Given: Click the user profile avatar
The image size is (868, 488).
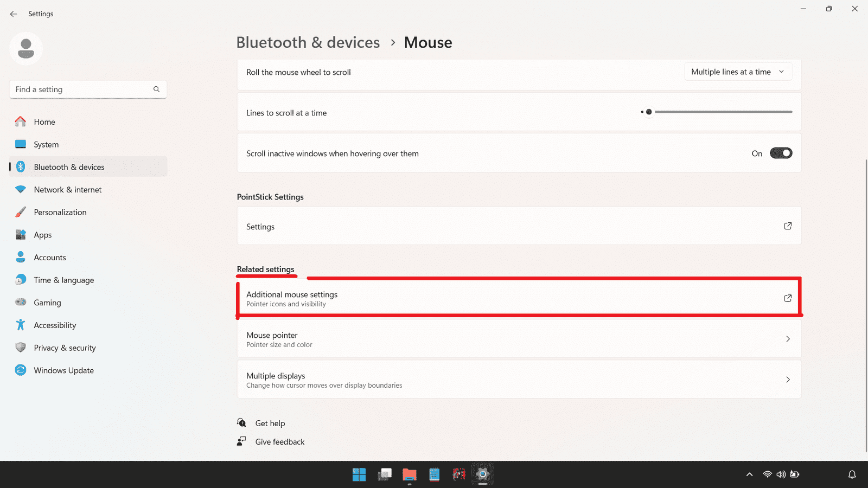Looking at the screenshot, I should (x=26, y=49).
